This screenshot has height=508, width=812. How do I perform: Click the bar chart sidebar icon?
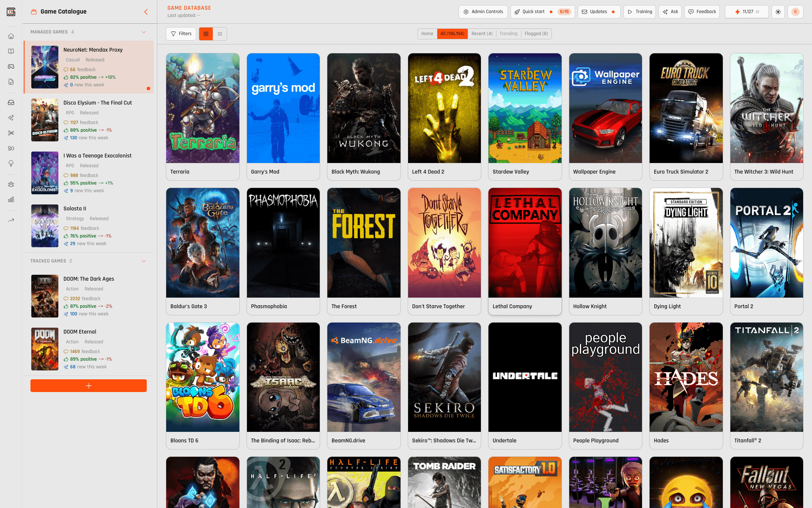tap(11, 199)
